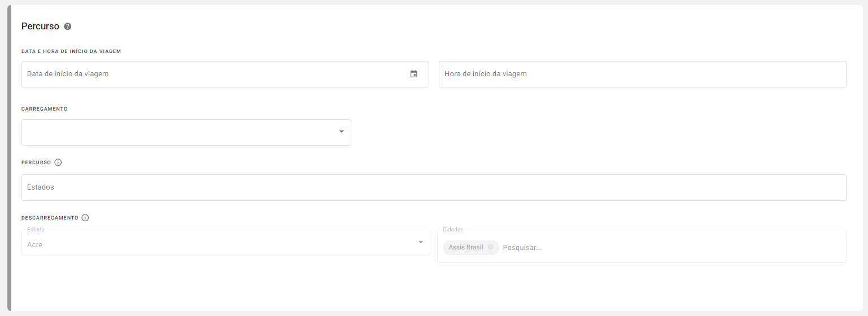Image resolution: width=868 pixels, height=316 pixels.
Task: Click the help icon beside Percurso heading
Action: (68, 27)
